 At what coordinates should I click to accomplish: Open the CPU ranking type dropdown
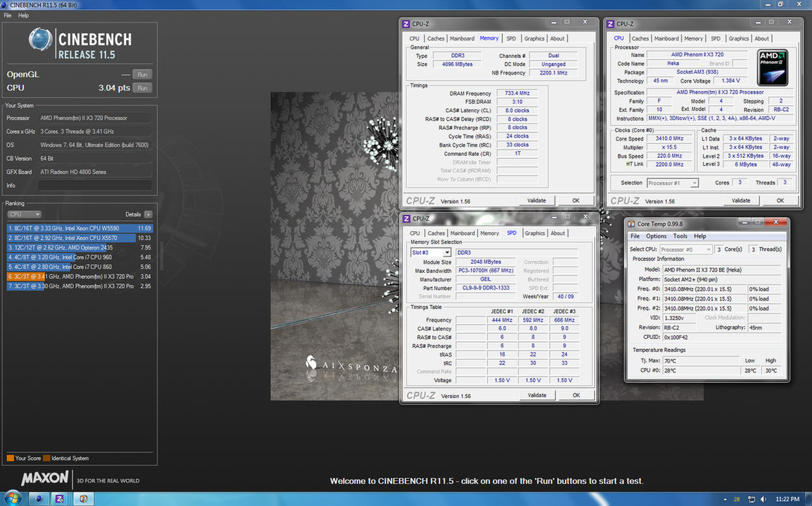(24, 214)
